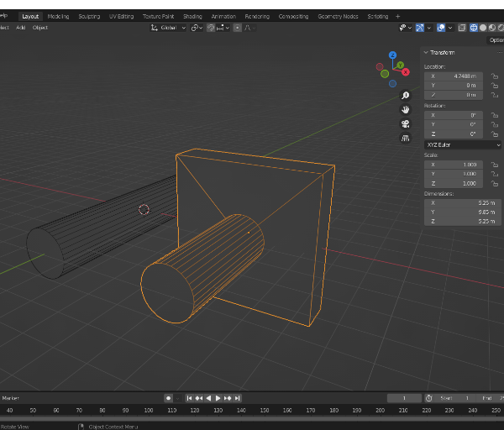Select wireframe viewport shading icon
Image resolution: width=504 pixels, height=430 pixels.
click(x=474, y=28)
